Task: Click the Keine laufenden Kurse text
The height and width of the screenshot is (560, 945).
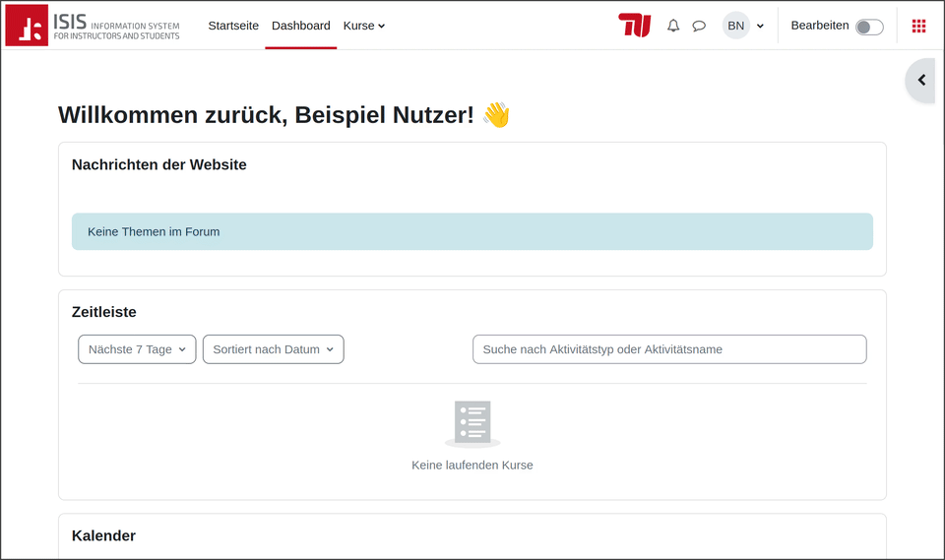Action: click(472, 466)
